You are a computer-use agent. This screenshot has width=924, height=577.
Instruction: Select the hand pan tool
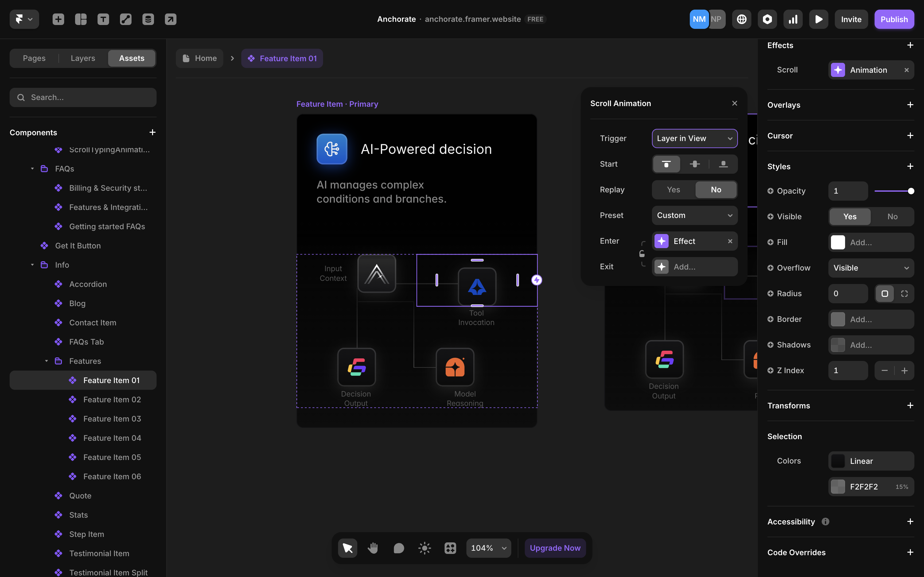pyautogui.click(x=373, y=548)
